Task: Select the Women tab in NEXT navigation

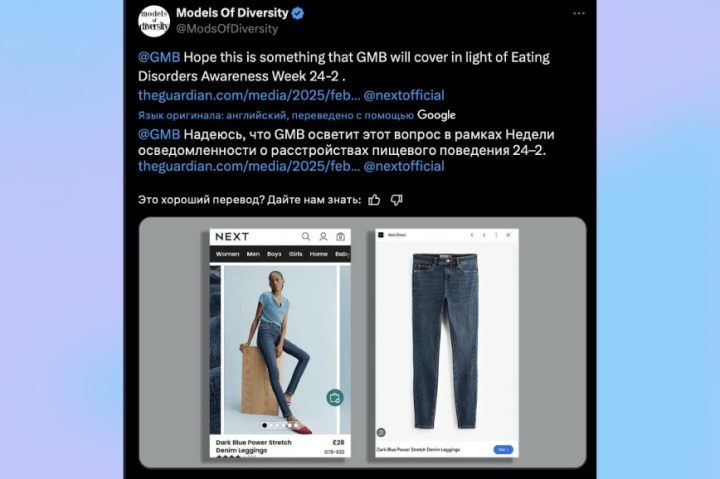Action: pos(227,254)
